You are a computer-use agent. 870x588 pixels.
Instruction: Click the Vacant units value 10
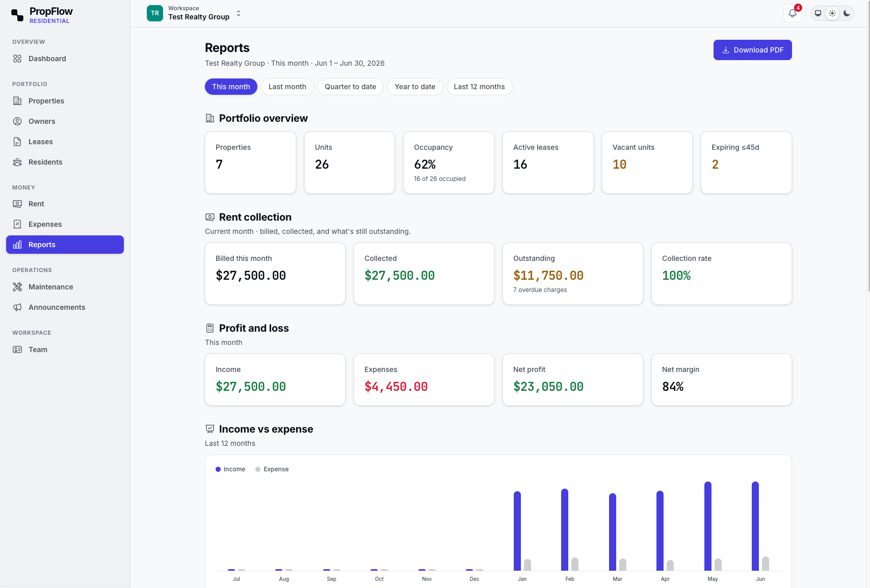pos(619,165)
